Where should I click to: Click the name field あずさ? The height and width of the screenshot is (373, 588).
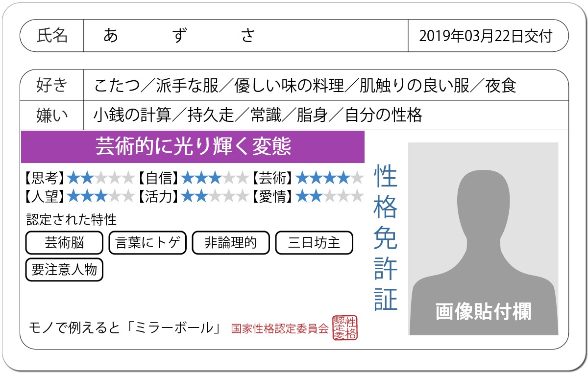tap(180, 36)
